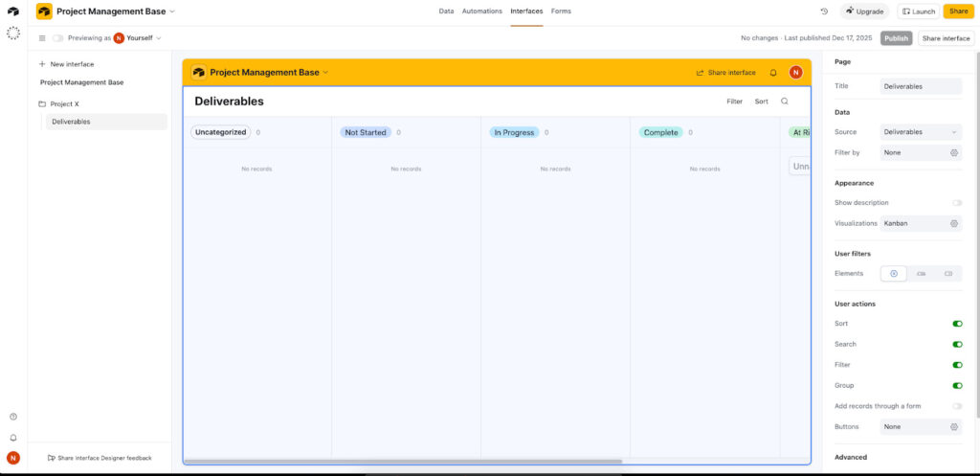Click the yellow Share button

[958, 11]
